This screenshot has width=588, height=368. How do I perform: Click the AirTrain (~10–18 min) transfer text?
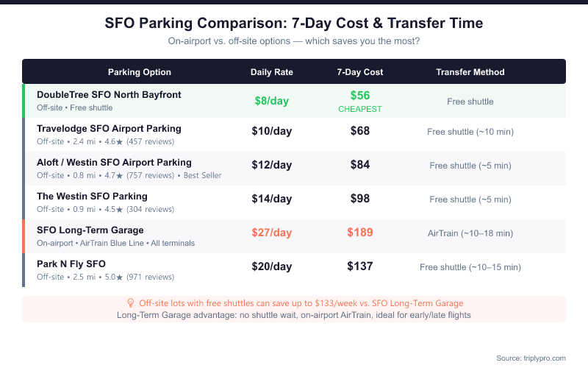tap(470, 233)
